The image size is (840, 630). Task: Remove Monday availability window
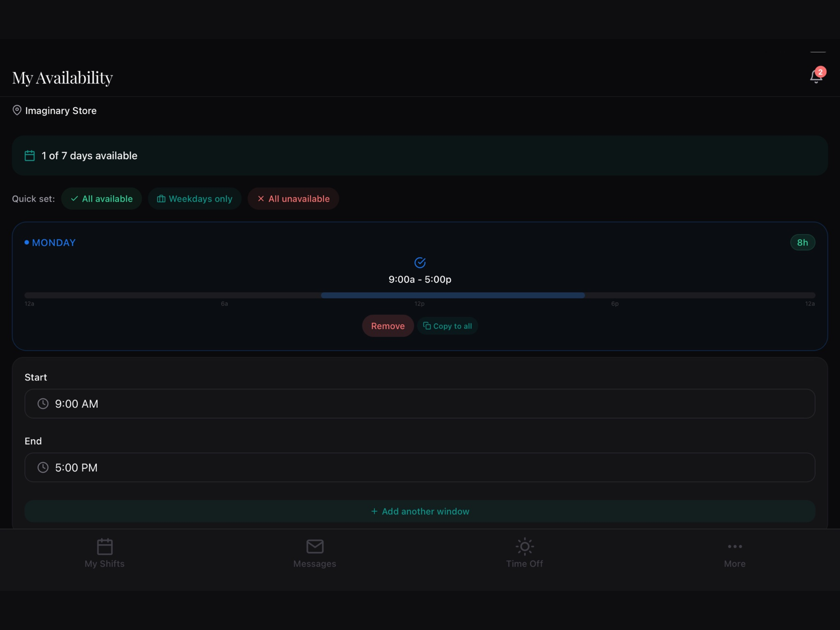click(x=388, y=326)
